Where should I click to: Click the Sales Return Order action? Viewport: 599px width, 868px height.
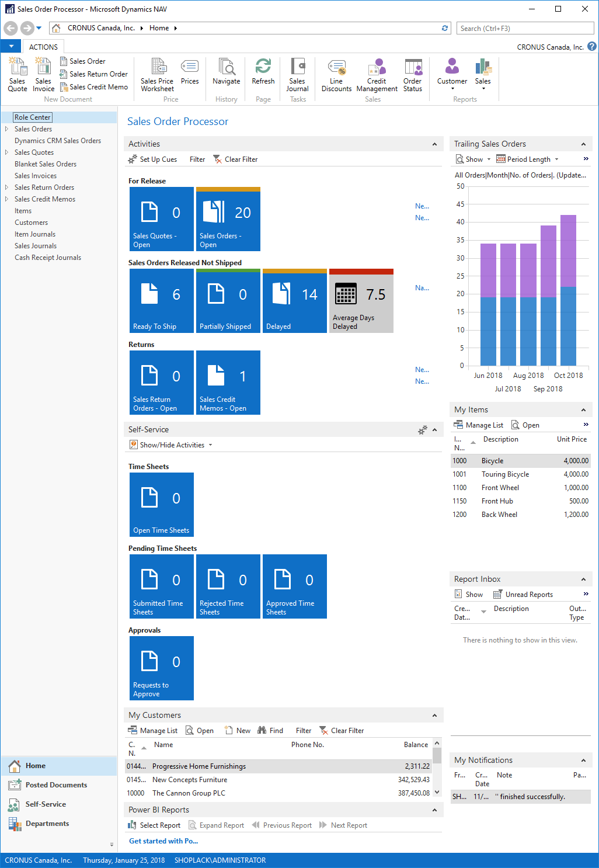(x=93, y=74)
